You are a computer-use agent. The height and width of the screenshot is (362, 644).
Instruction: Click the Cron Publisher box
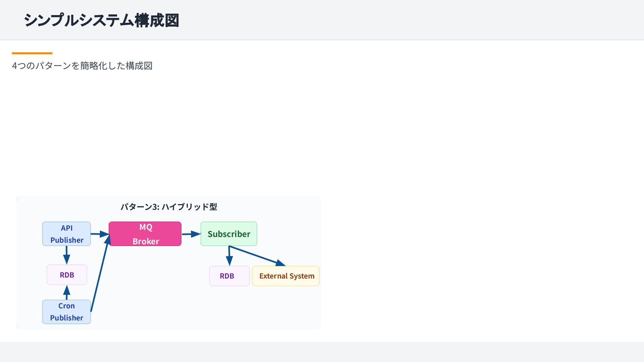coord(66,312)
